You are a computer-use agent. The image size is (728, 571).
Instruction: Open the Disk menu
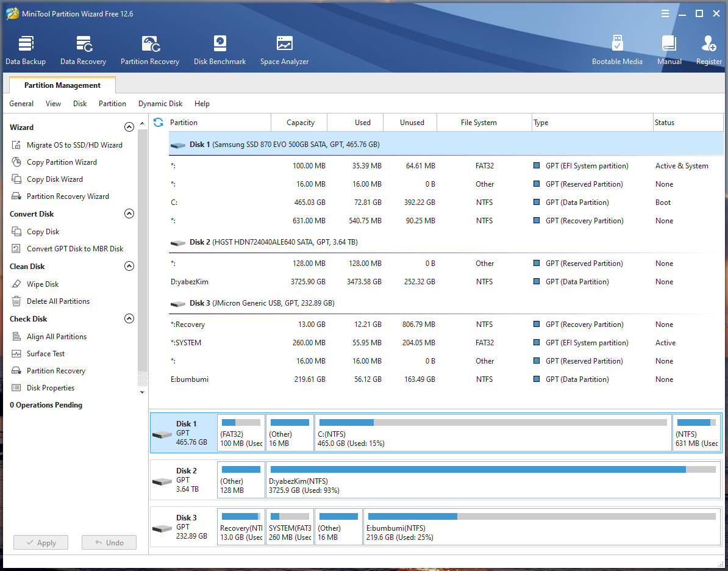tap(80, 104)
